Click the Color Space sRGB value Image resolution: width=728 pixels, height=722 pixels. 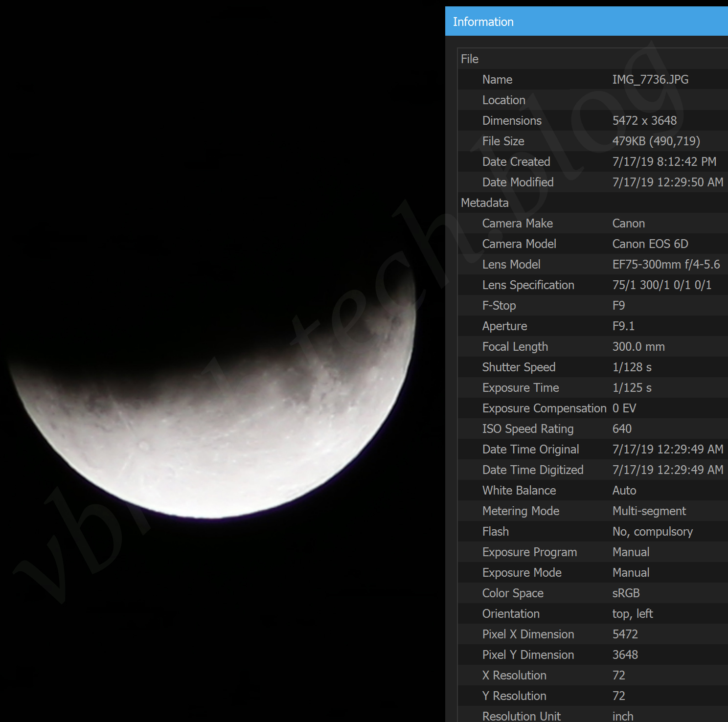click(x=626, y=593)
